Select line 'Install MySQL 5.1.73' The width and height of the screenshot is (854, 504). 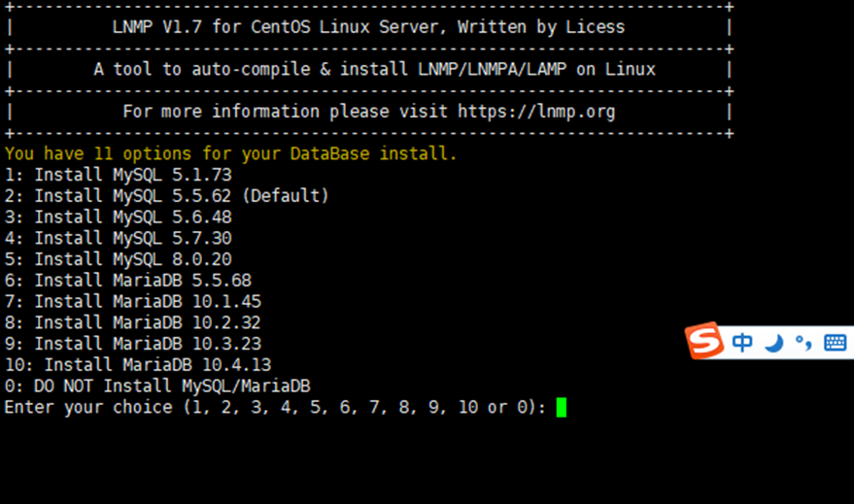point(119,175)
